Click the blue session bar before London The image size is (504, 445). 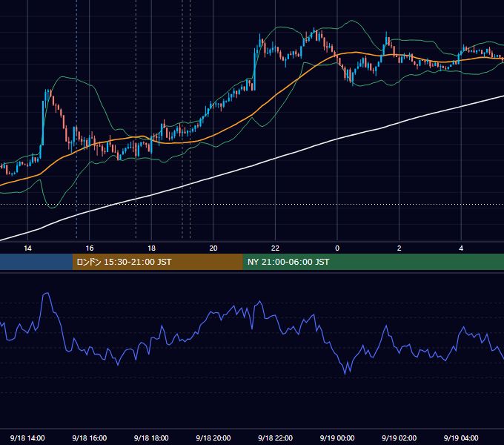[x=36, y=262]
